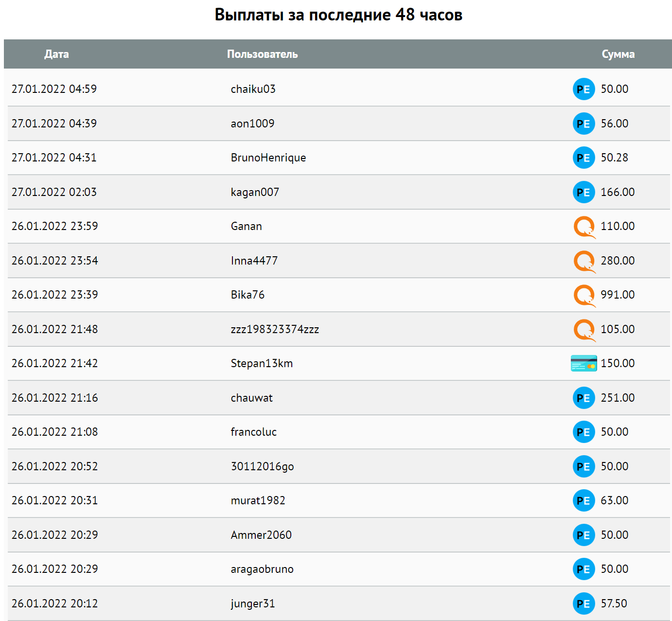Image resolution: width=672 pixels, height=621 pixels.
Task: Click the date 26.01.2022 20:52
Action: tap(54, 466)
